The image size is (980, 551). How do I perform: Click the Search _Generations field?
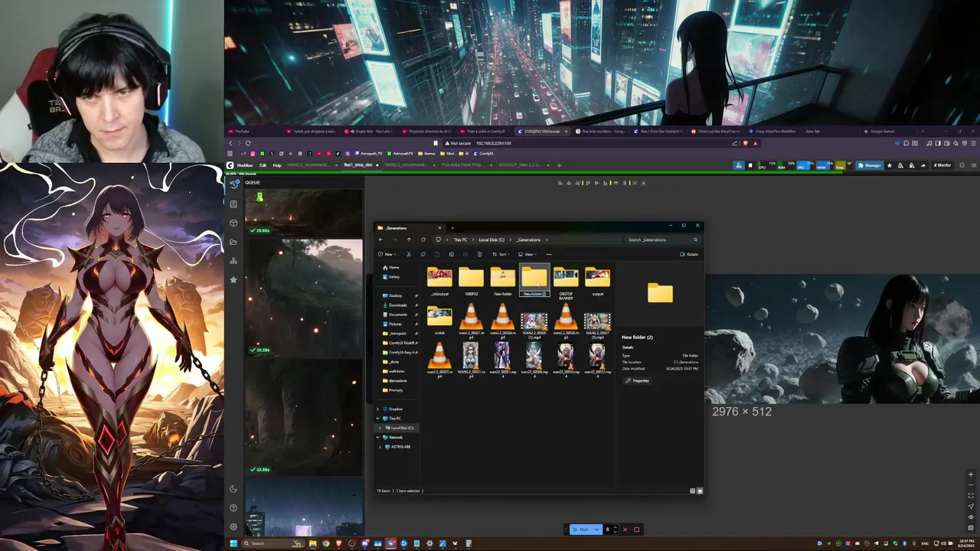coord(662,240)
